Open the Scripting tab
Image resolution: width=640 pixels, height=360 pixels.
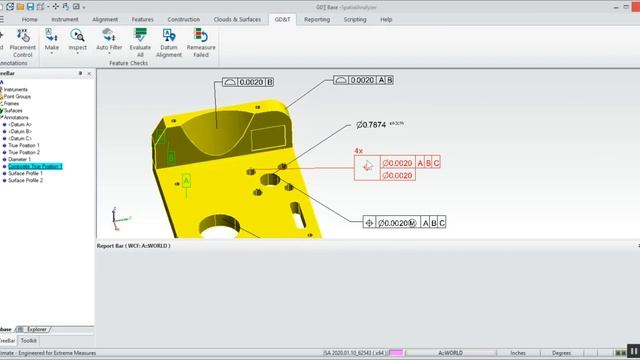(355, 19)
